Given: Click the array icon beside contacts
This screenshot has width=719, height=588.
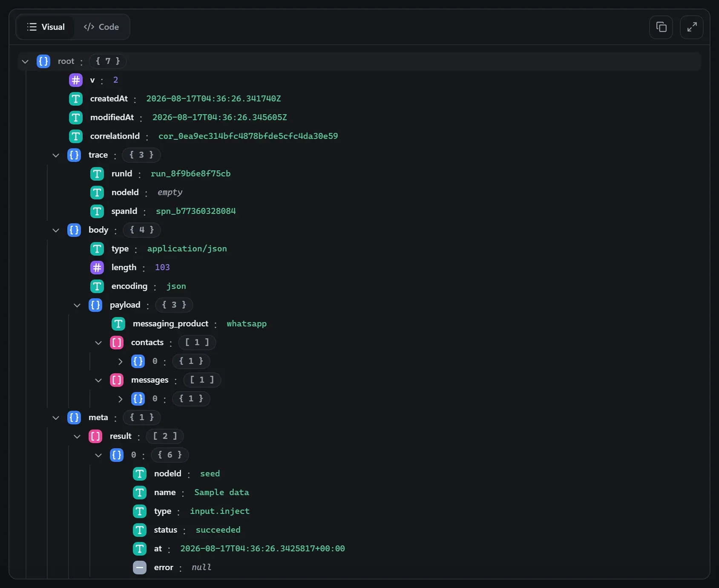Looking at the screenshot, I should pyautogui.click(x=117, y=343).
